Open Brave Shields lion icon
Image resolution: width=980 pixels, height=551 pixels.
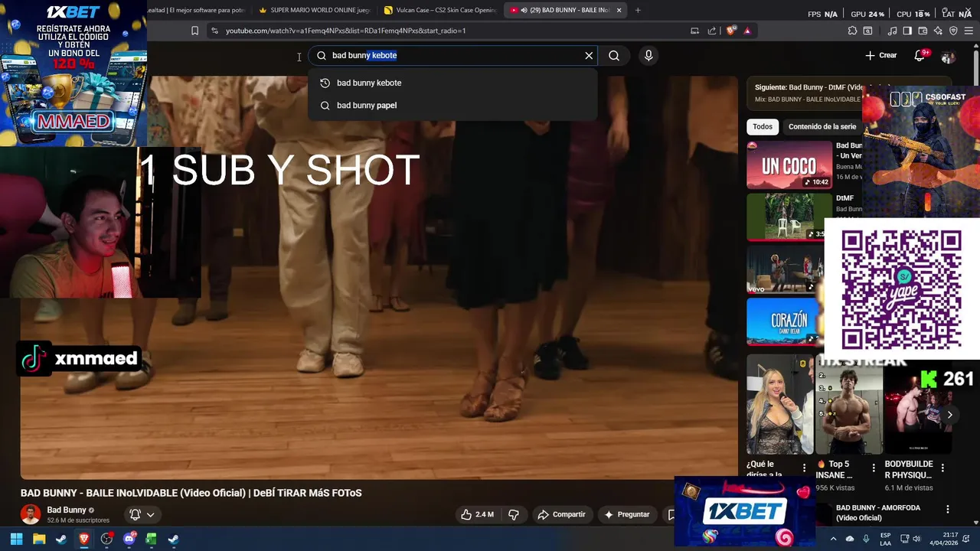[x=731, y=31]
